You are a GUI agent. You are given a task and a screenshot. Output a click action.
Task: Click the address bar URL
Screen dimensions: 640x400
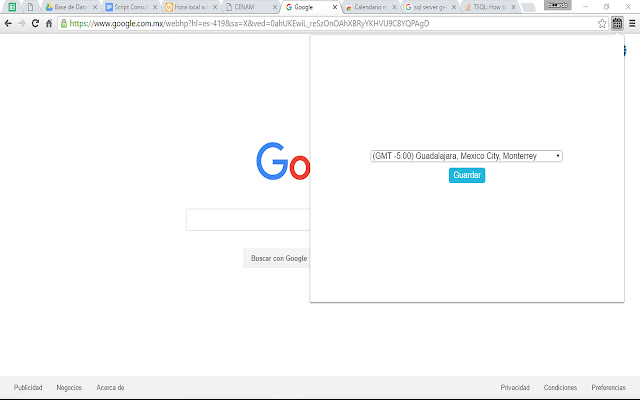point(249,24)
